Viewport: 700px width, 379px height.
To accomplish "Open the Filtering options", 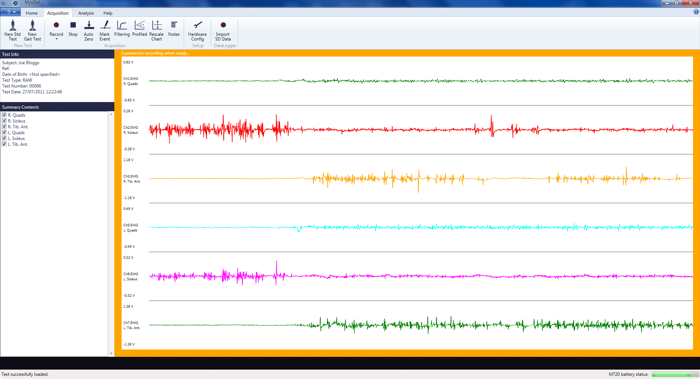I will [x=121, y=28].
